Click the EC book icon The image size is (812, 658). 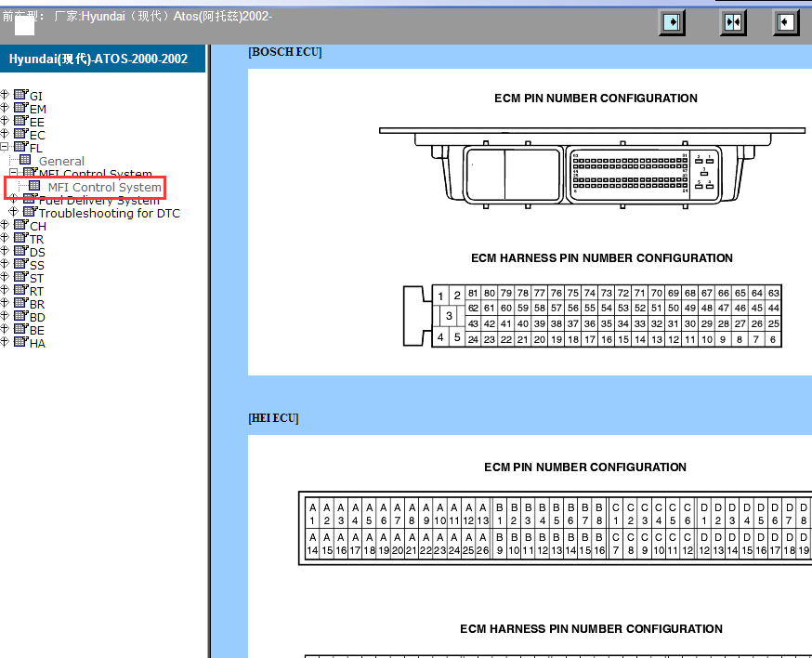pyautogui.click(x=20, y=133)
